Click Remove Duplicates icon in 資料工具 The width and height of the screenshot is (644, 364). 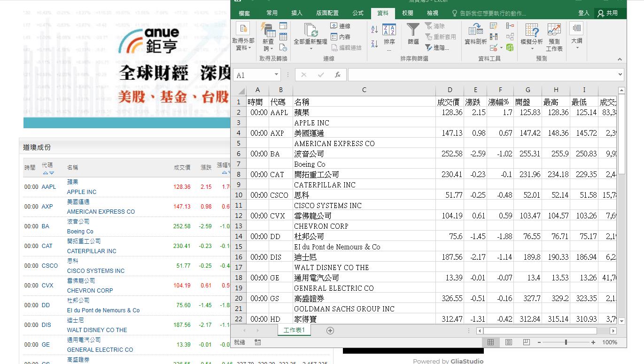pos(494,37)
